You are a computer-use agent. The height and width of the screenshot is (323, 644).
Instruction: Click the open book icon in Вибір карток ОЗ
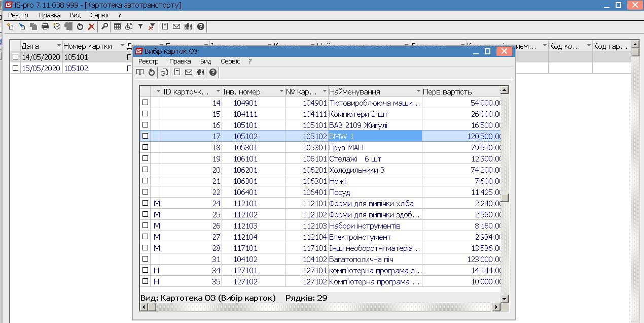140,72
